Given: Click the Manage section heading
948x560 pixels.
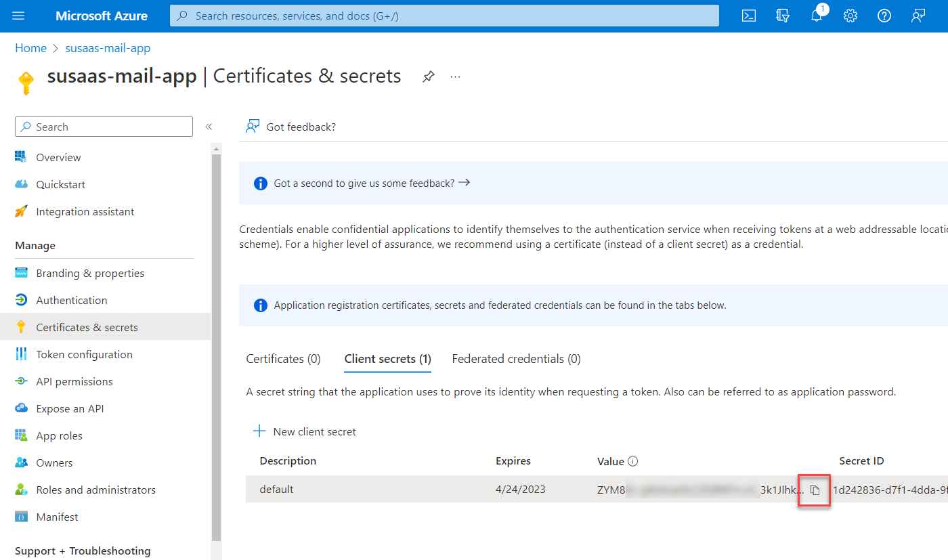Looking at the screenshot, I should 35,245.
